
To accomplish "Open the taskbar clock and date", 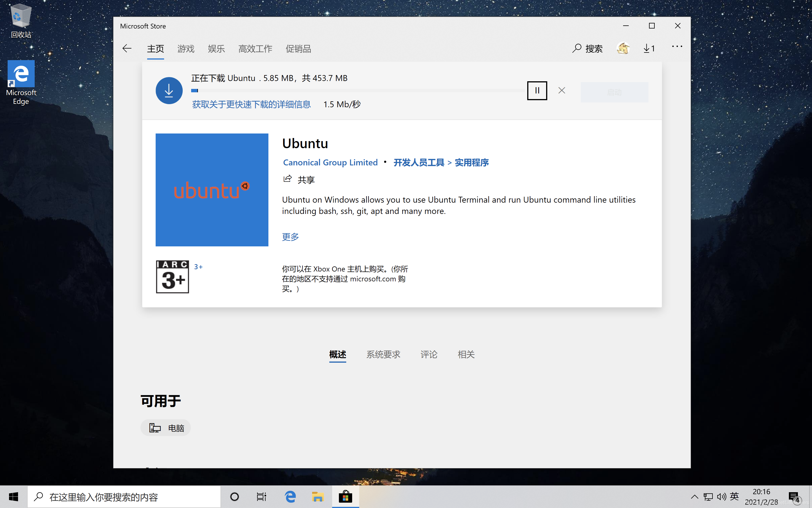I will point(761,497).
